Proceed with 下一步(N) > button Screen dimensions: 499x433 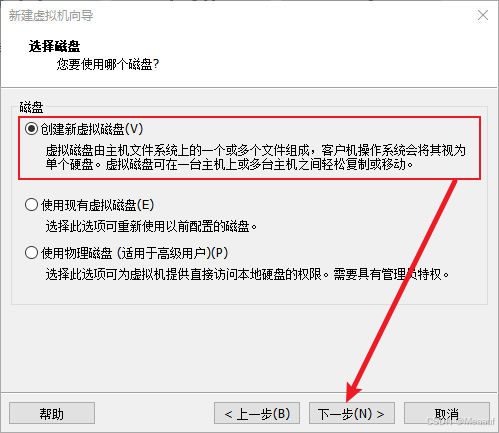click(x=352, y=413)
